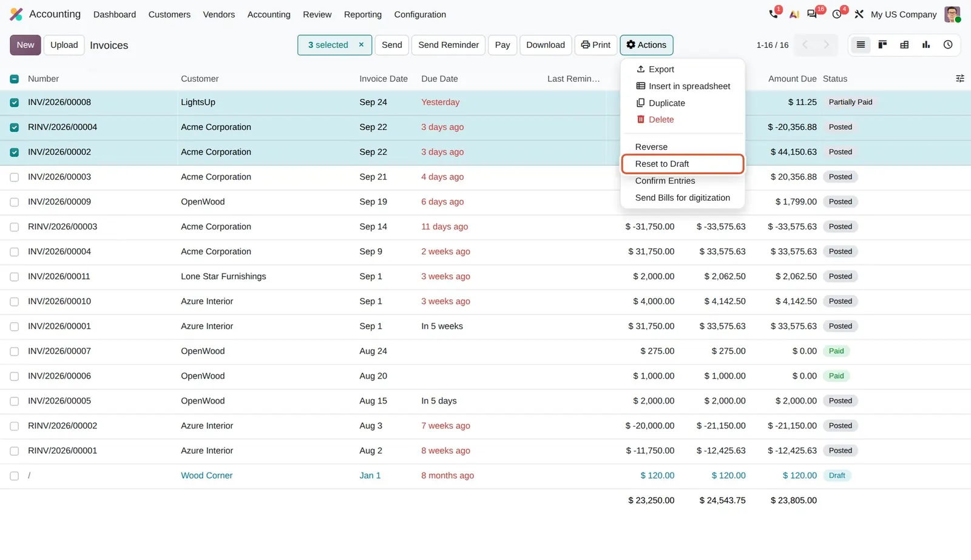
Task: Sort by Number column header
Action: click(44, 79)
